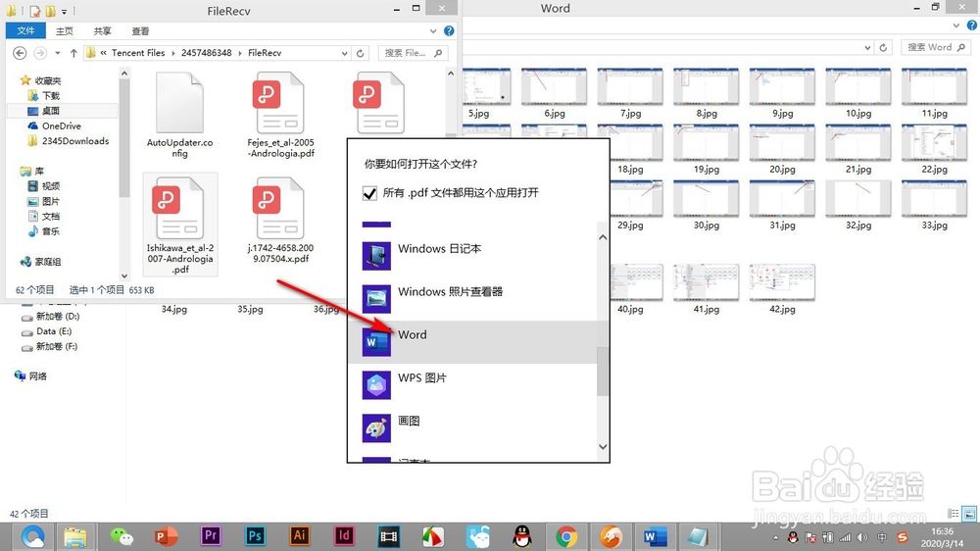
Task: Open Illustrator from taskbar
Action: click(x=299, y=536)
